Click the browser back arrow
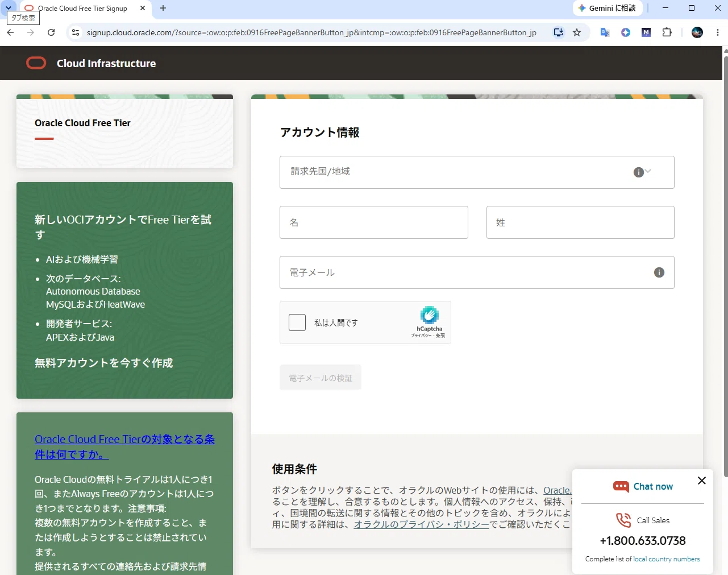The image size is (728, 575). coord(10,32)
